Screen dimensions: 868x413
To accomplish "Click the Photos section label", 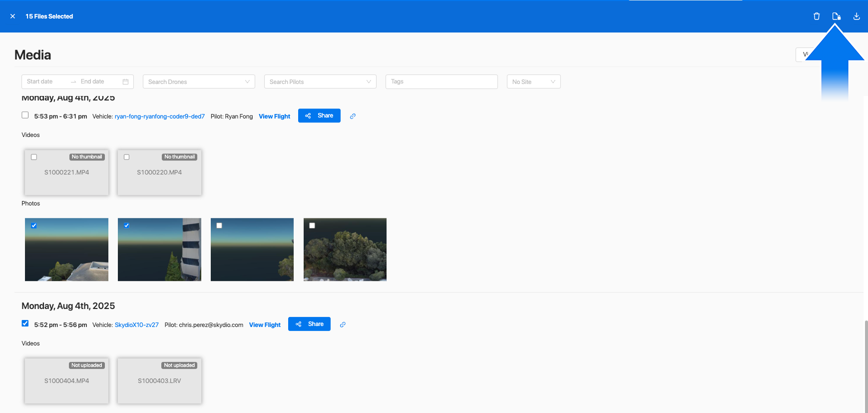I will click(x=30, y=203).
